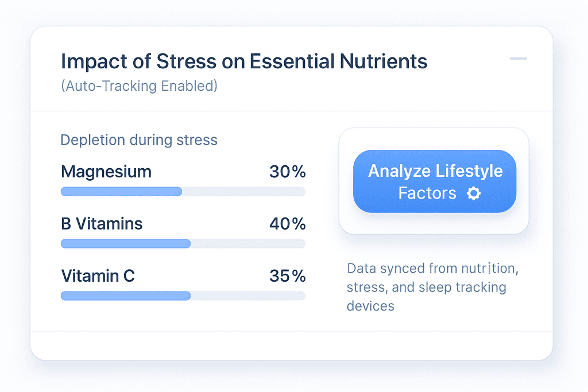
Task: Open the Impact of Stress title
Action: (243, 61)
